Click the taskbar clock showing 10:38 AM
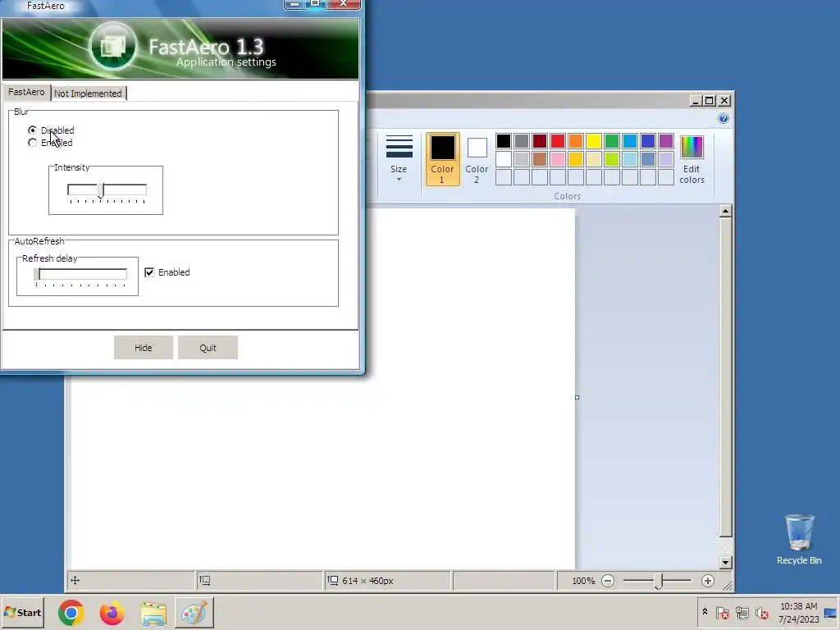 coord(799,612)
